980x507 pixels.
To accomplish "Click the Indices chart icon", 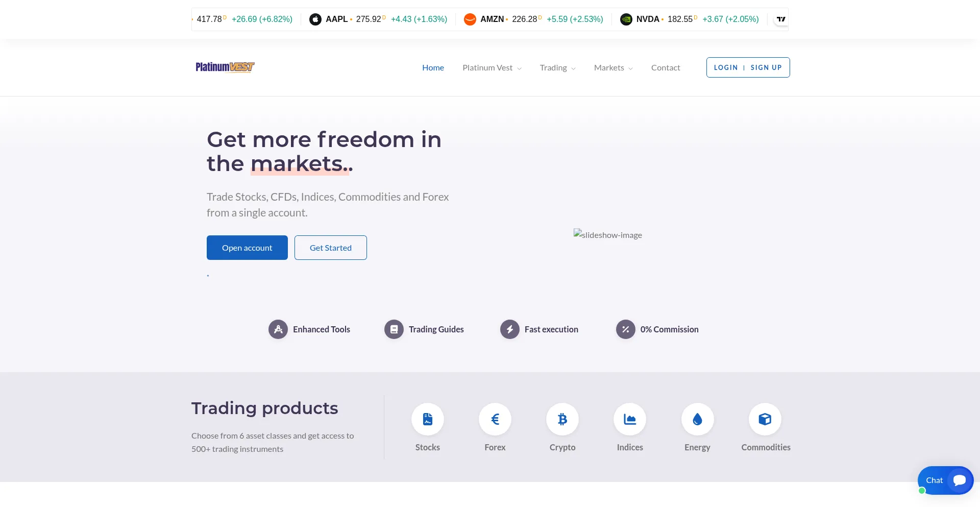I will click(x=629, y=419).
